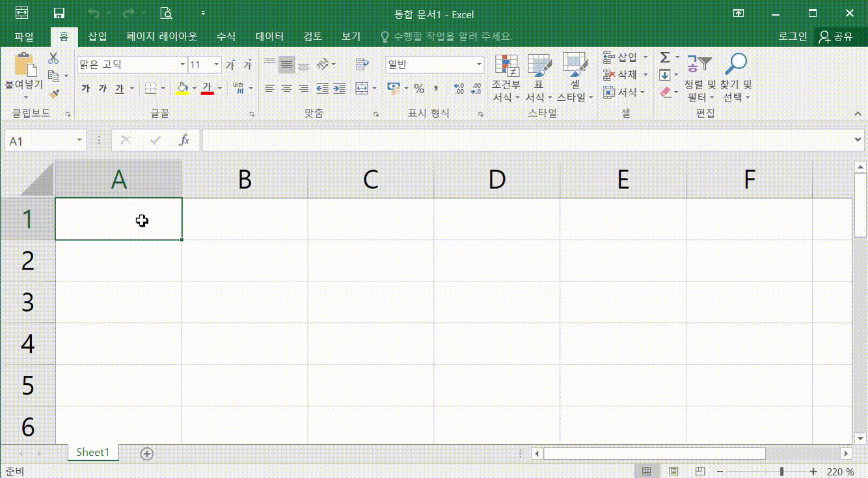Click Increase Decimal icon
Image resolution: width=868 pixels, height=478 pixels.
(459, 89)
